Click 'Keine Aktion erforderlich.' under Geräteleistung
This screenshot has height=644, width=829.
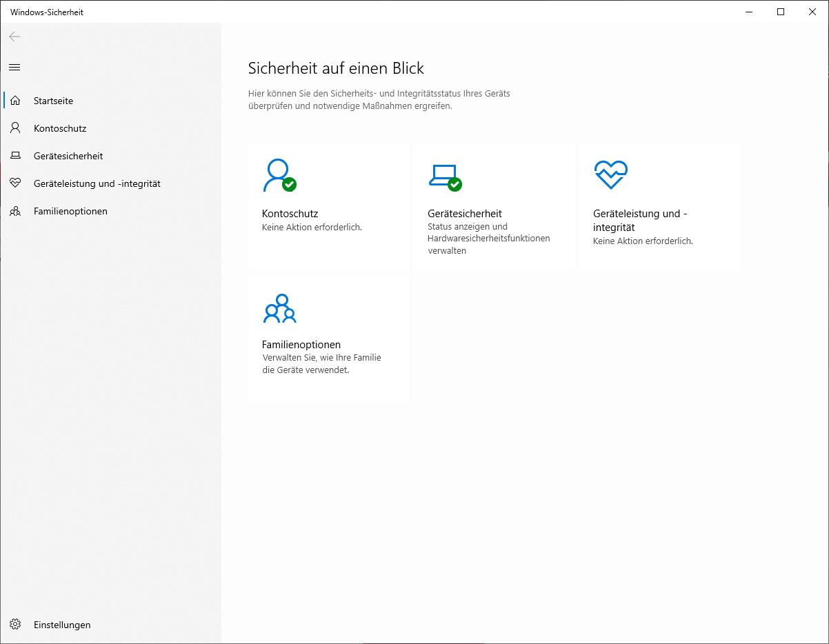click(643, 241)
